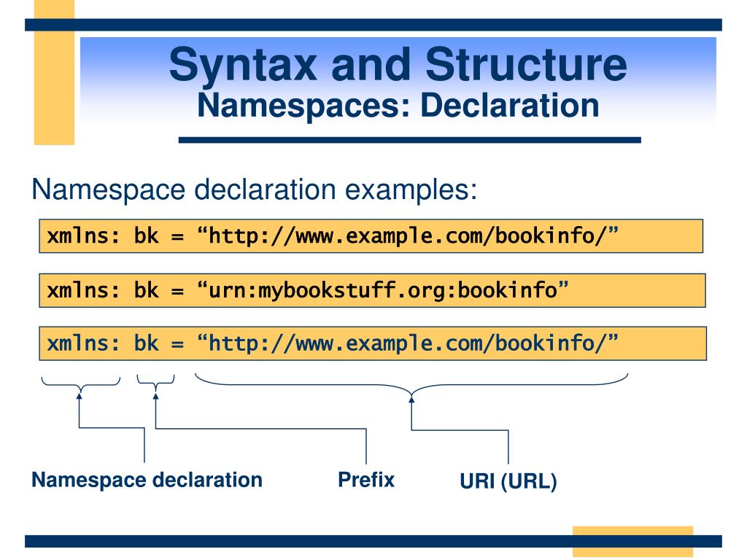
Task: Click the 'Prefix' label
Action: coord(366,480)
